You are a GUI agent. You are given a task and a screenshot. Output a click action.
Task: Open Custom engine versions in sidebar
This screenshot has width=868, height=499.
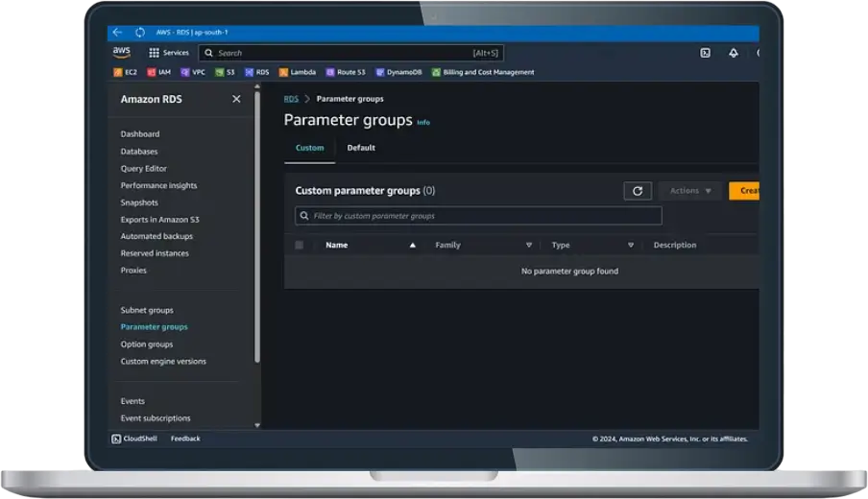pyautogui.click(x=163, y=361)
